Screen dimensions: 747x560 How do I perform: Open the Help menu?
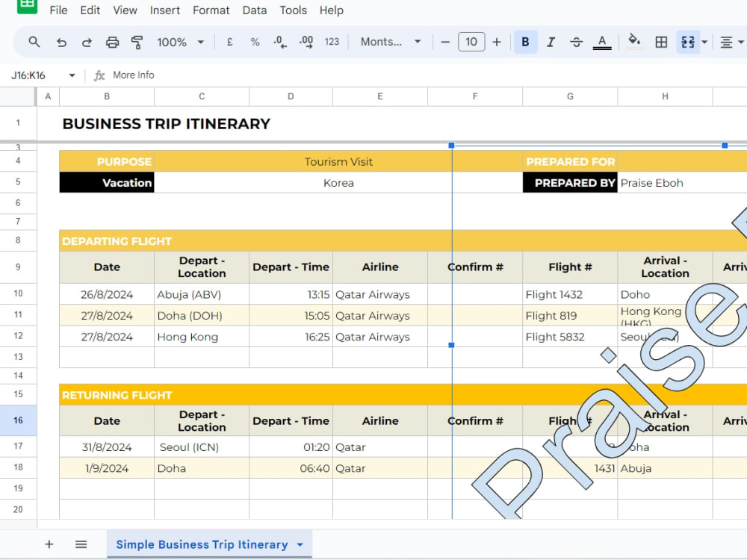(331, 10)
